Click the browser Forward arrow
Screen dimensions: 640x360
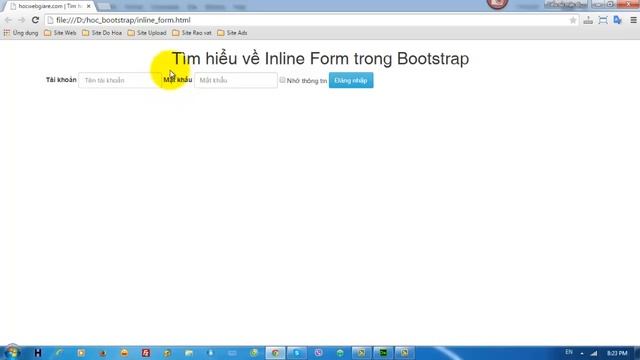(x=21, y=20)
